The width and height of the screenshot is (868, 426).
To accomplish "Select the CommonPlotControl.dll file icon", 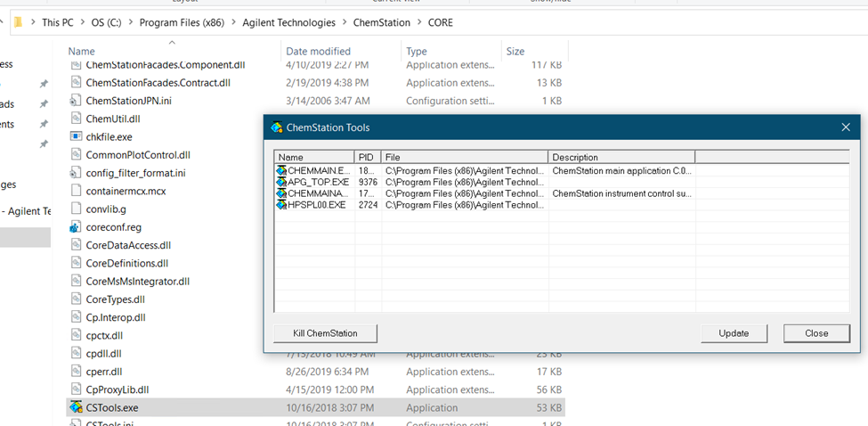I will point(76,155).
